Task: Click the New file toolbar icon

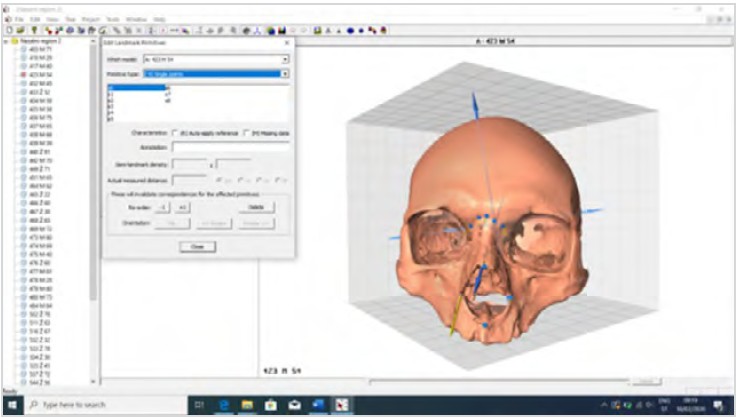Action: pyautogui.click(x=6, y=30)
